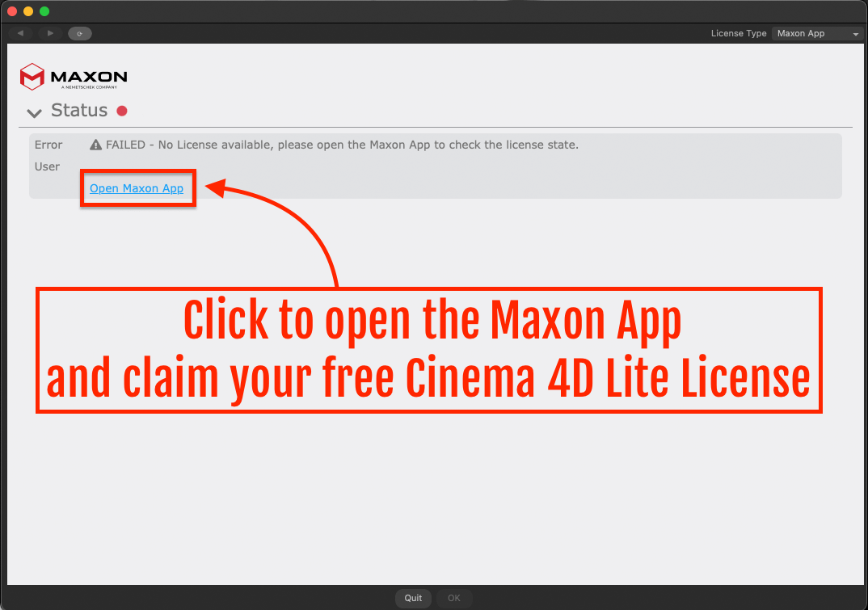868x610 pixels.
Task: Click the disabled OK button
Action: (x=454, y=598)
